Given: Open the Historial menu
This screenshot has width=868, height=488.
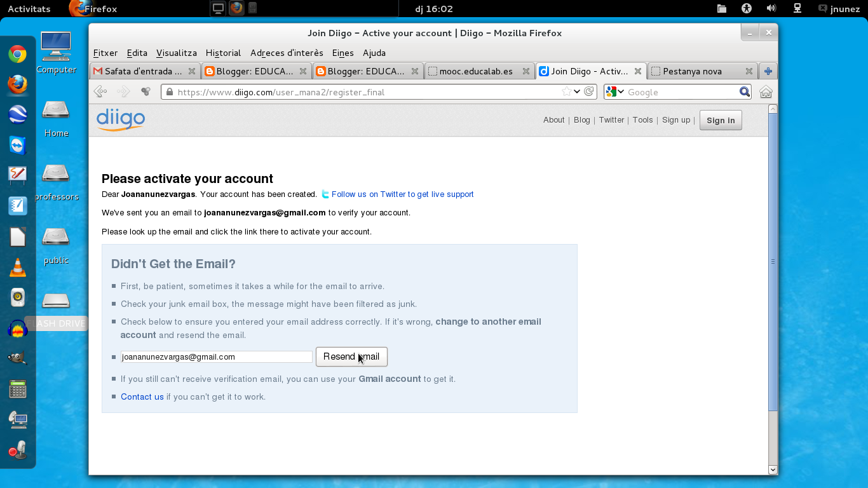Looking at the screenshot, I should pyautogui.click(x=223, y=53).
